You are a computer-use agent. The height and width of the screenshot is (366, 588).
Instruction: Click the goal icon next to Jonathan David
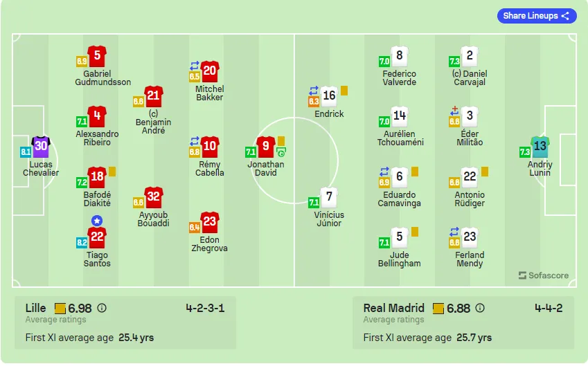[281, 153]
